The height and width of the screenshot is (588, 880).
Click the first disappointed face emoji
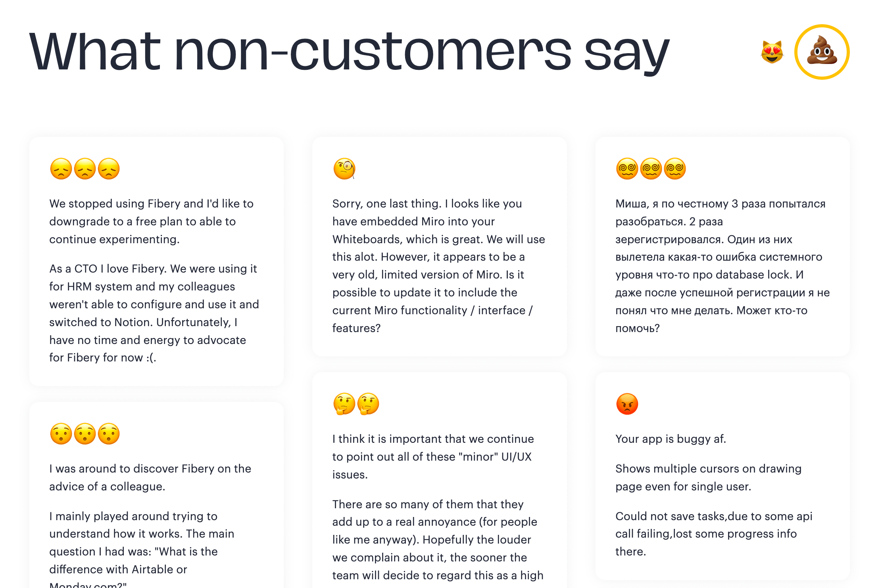[61, 169]
